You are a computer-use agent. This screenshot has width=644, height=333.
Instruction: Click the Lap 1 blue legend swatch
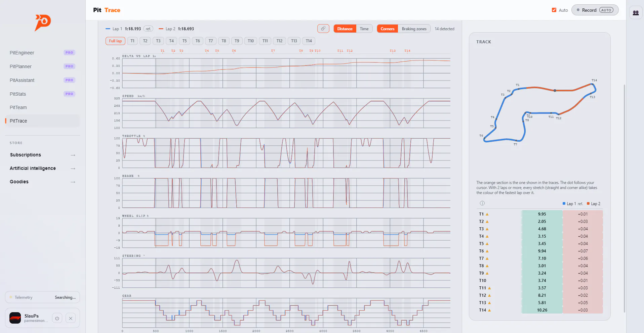(x=564, y=203)
